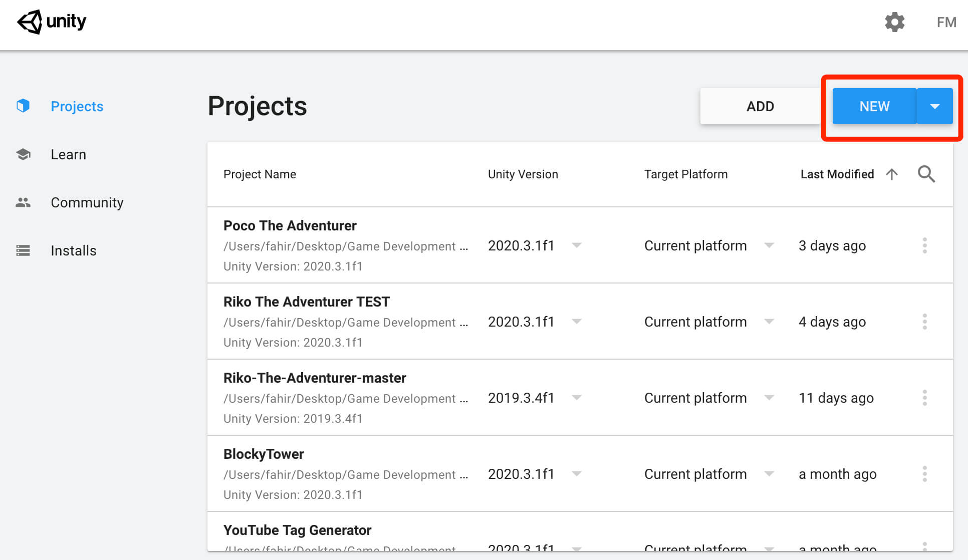The image size is (968, 560).
Task: Go to the Installs section
Action: (74, 250)
